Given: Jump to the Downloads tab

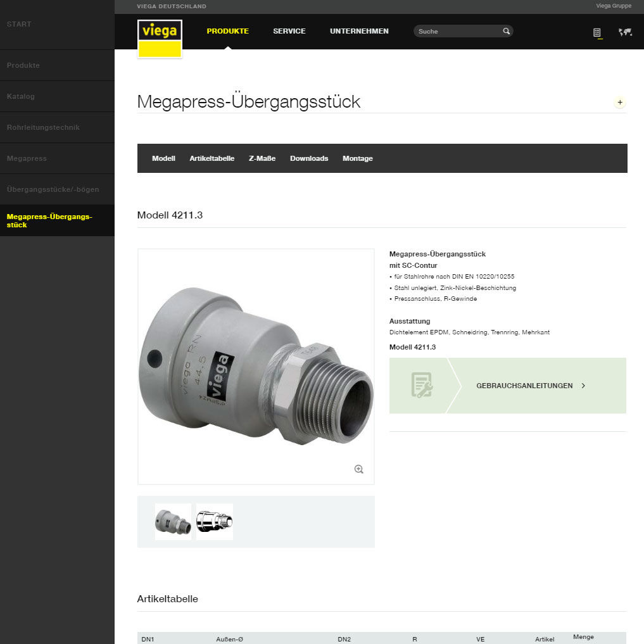Looking at the screenshot, I should point(309,158).
